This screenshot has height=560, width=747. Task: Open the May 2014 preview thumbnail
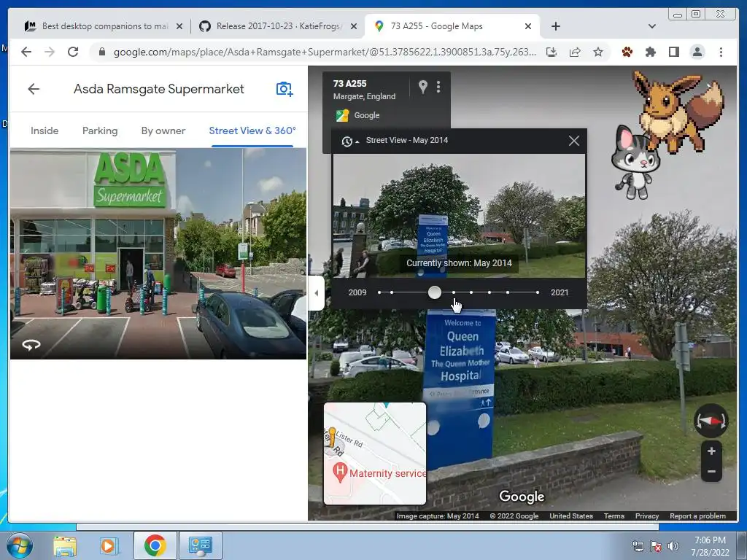tap(460, 216)
